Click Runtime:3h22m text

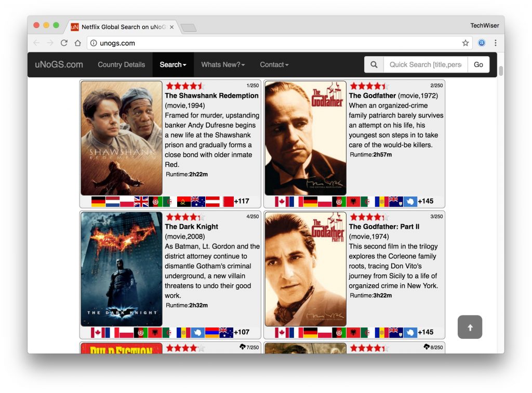coord(371,296)
